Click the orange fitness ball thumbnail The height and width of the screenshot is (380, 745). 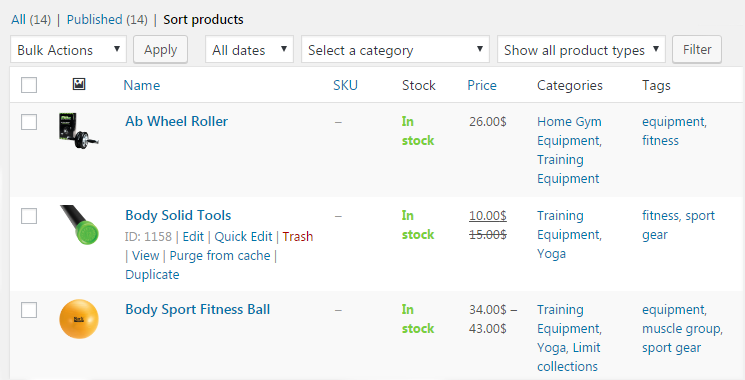[78, 319]
